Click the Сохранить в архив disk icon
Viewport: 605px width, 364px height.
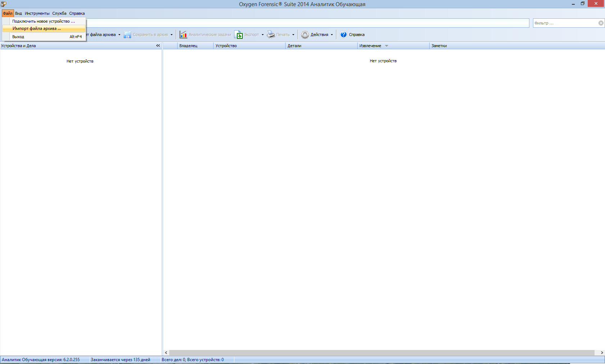tap(127, 35)
